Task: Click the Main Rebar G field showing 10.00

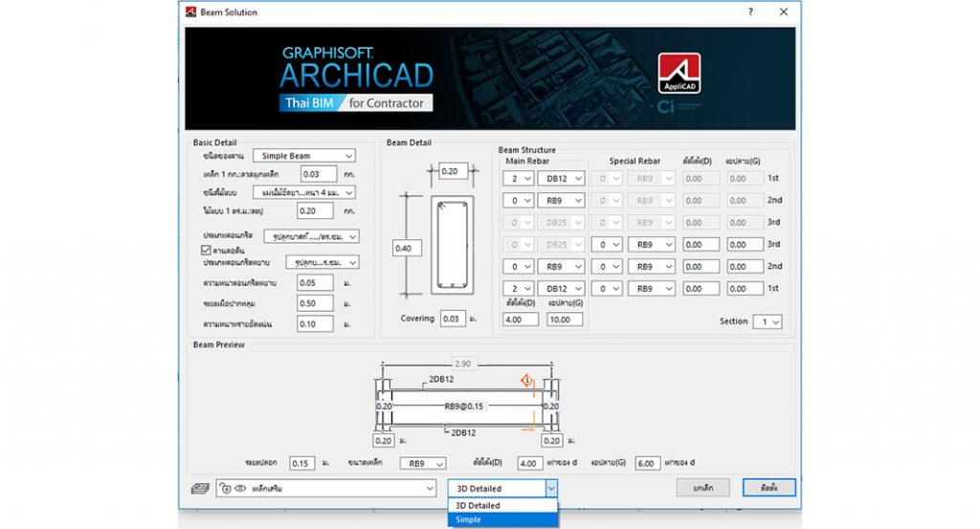Action: (565, 320)
